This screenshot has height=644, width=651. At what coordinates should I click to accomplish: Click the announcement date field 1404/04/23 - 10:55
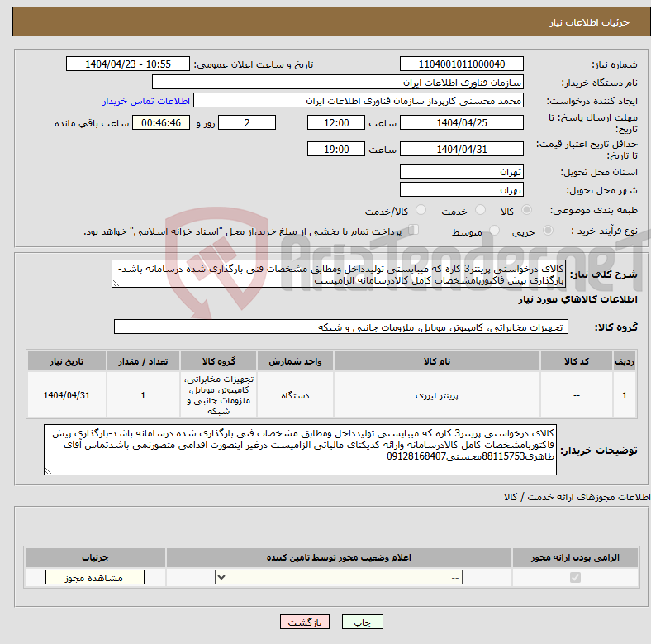(x=128, y=64)
